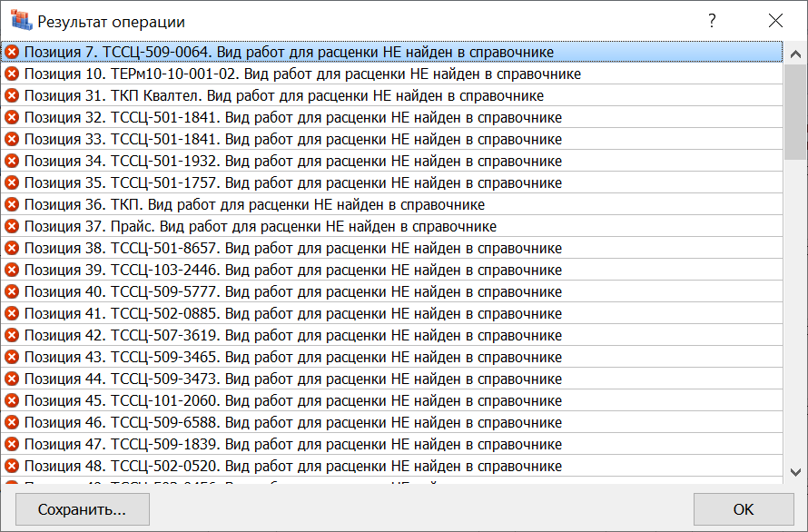Select the row Позиция 47. ТССЦ-509-1839
This screenshot has height=532, width=808.
coord(391,444)
